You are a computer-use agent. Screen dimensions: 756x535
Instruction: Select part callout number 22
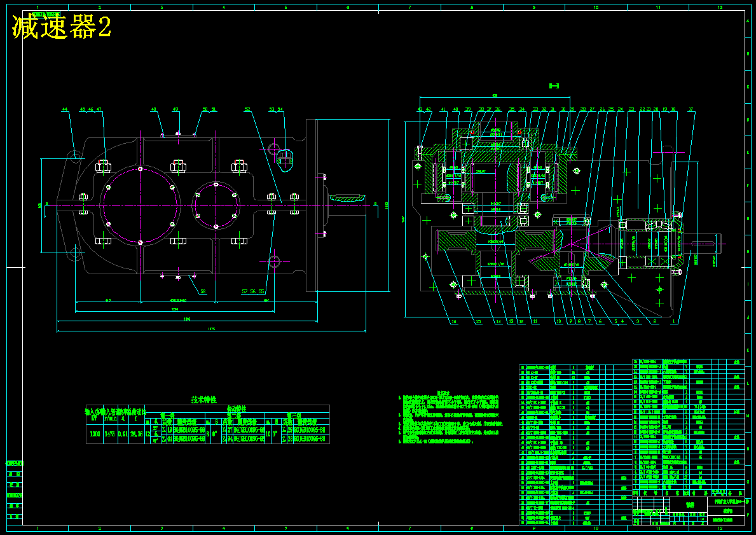coord(642,109)
